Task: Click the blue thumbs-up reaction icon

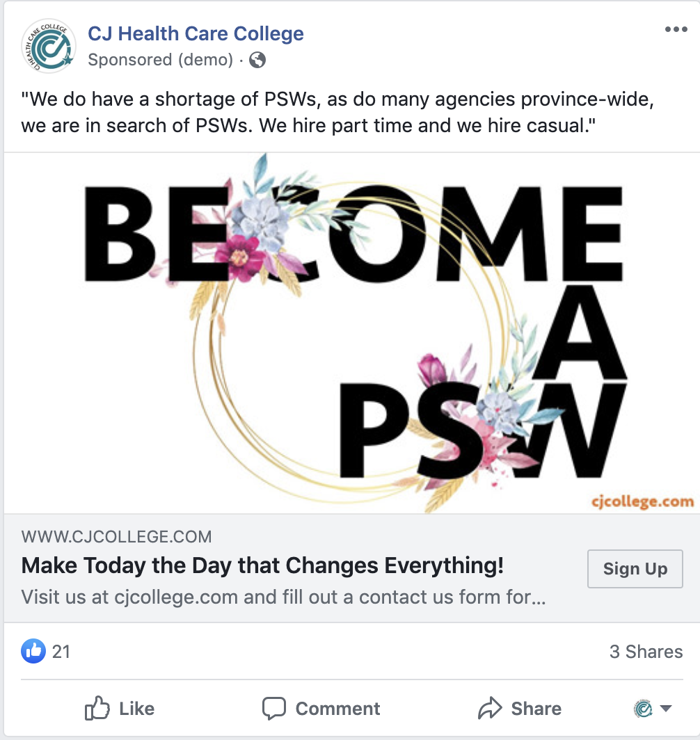Action: pos(33,651)
